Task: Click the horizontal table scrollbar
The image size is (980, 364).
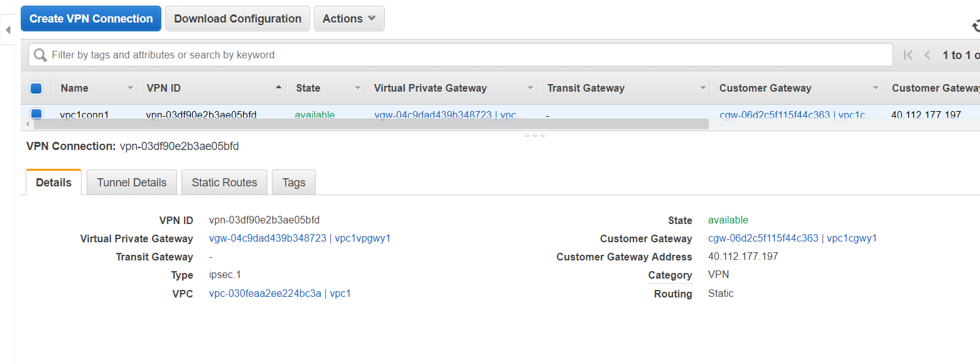Action: point(370,124)
